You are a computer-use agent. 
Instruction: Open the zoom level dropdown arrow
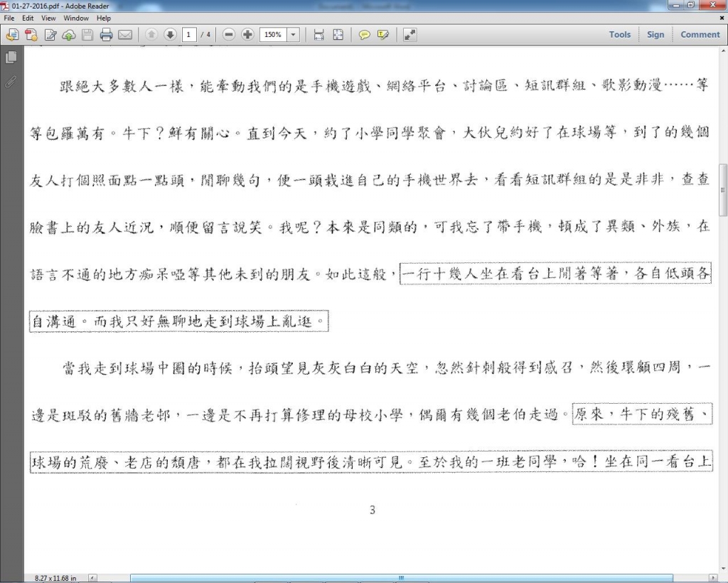(x=293, y=35)
